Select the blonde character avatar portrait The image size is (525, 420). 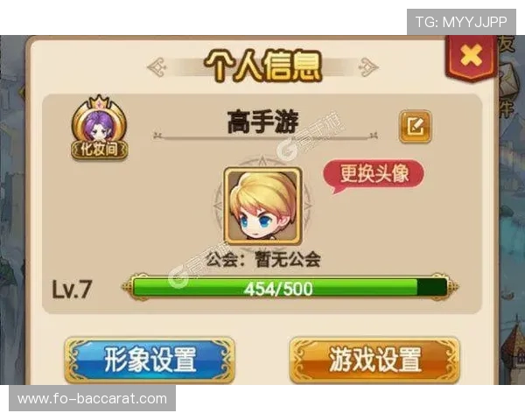[x=263, y=205]
